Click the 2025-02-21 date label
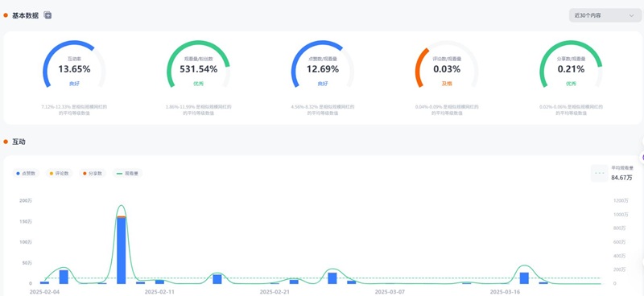This screenshot has height=296, width=644. (275, 292)
